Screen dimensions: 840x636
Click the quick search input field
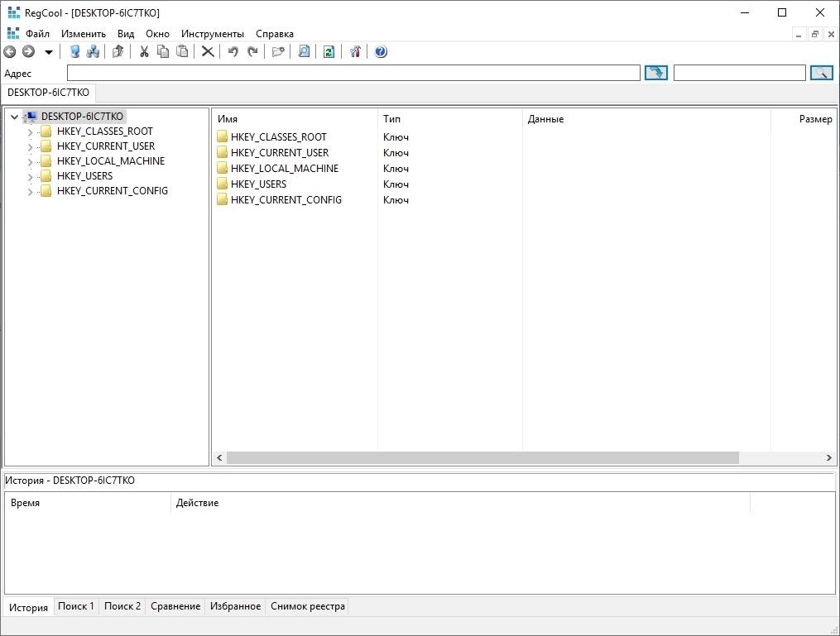(739, 73)
